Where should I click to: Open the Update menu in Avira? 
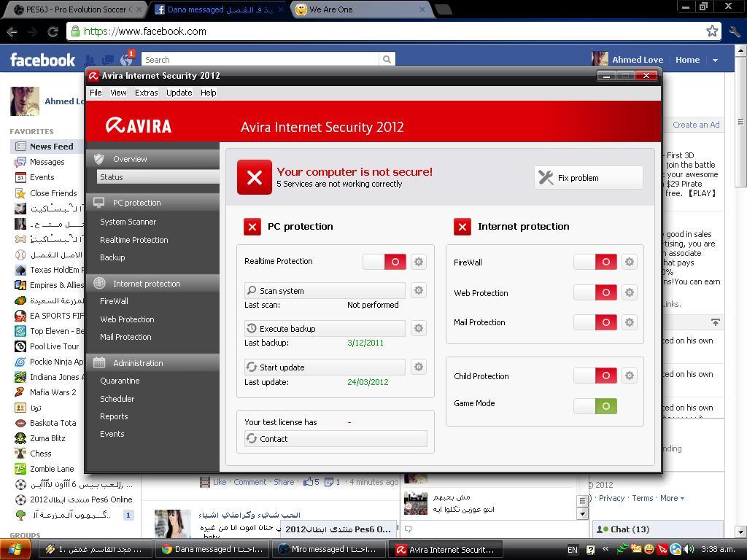click(x=179, y=93)
